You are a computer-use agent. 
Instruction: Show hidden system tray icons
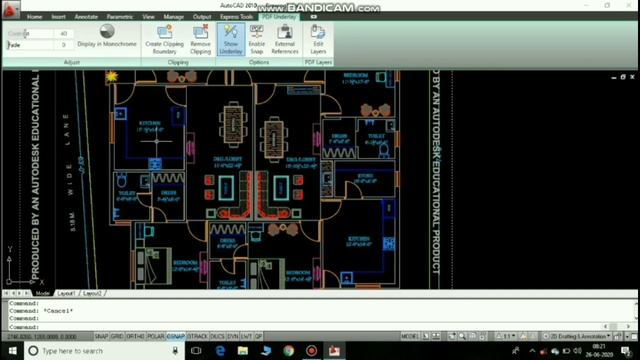coord(532,351)
